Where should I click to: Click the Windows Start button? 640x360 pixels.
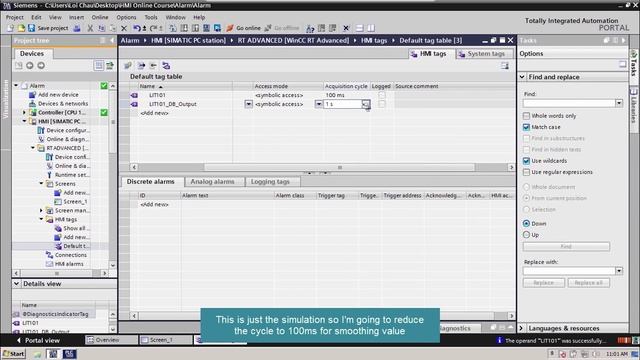pyautogui.click(x=13, y=354)
